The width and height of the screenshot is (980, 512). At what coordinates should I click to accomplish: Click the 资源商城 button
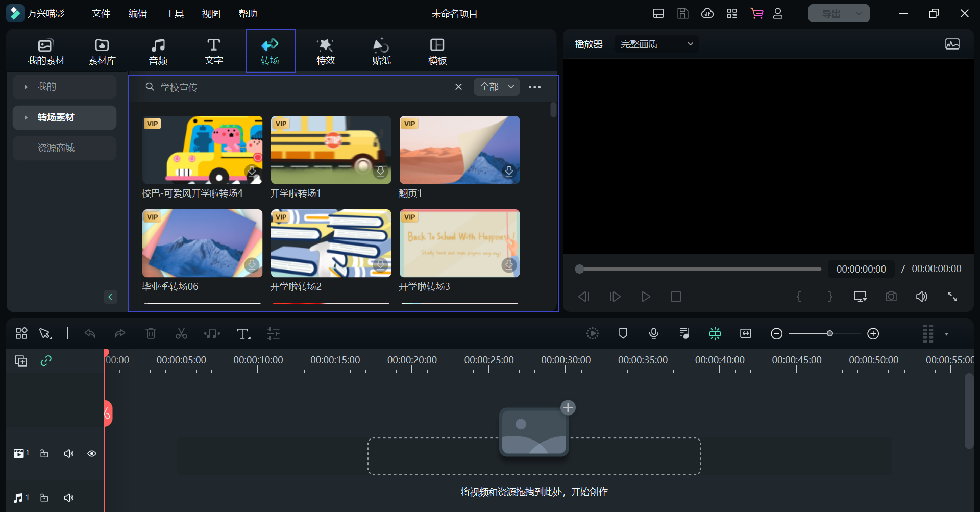coord(56,148)
